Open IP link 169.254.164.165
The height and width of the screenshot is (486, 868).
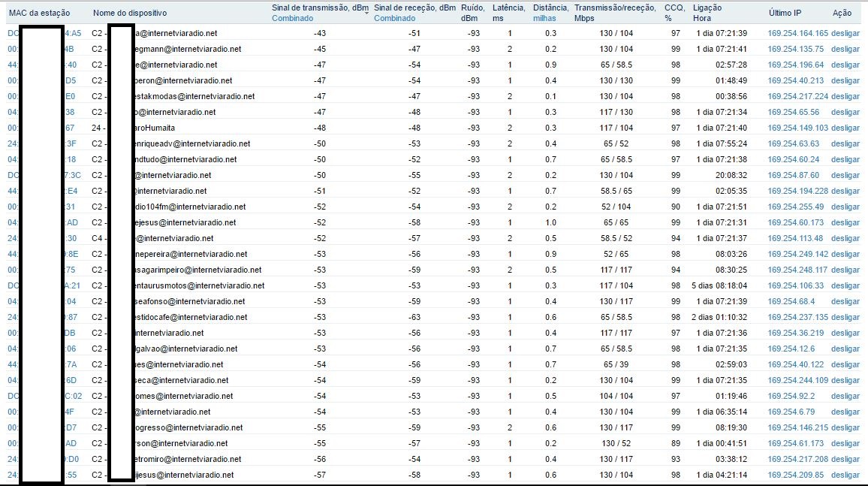click(797, 33)
